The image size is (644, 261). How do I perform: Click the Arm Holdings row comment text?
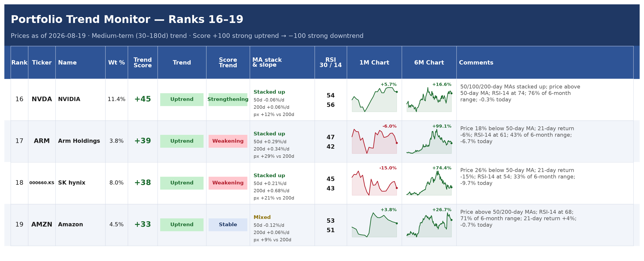(517, 135)
